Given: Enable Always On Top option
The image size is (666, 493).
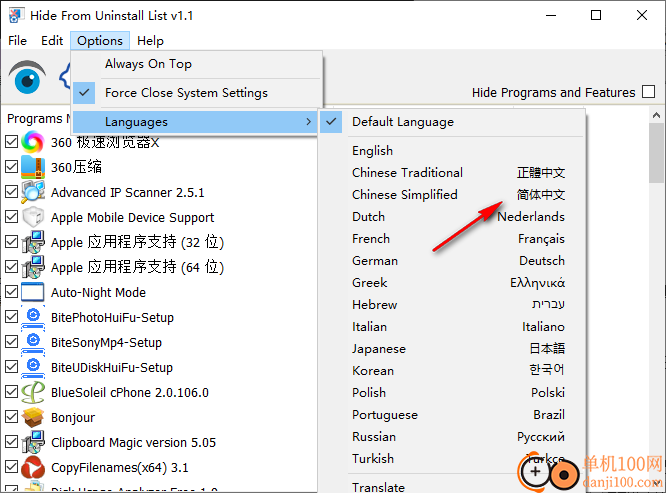Looking at the screenshot, I should tap(196, 64).
